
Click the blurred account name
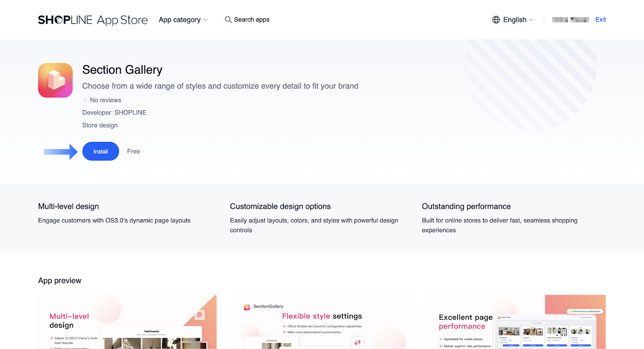(x=570, y=20)
